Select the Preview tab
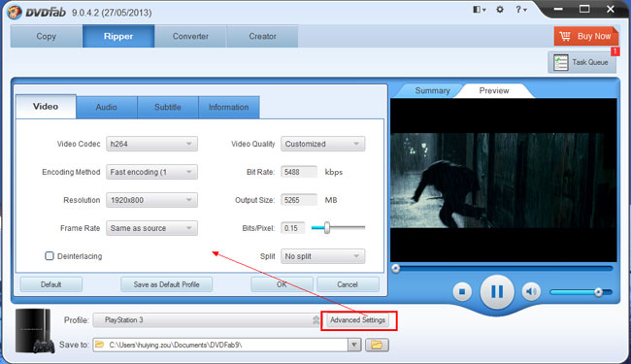This screenshot has width=631, height=364. (x=494, y=90)
